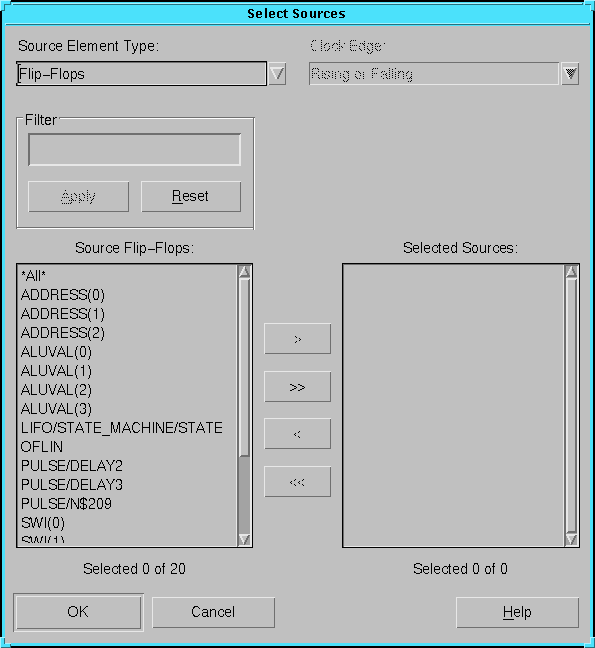Open the Clock Edge dropdown arrow
The width and height of the screenshot is (595, 648).
570,74
